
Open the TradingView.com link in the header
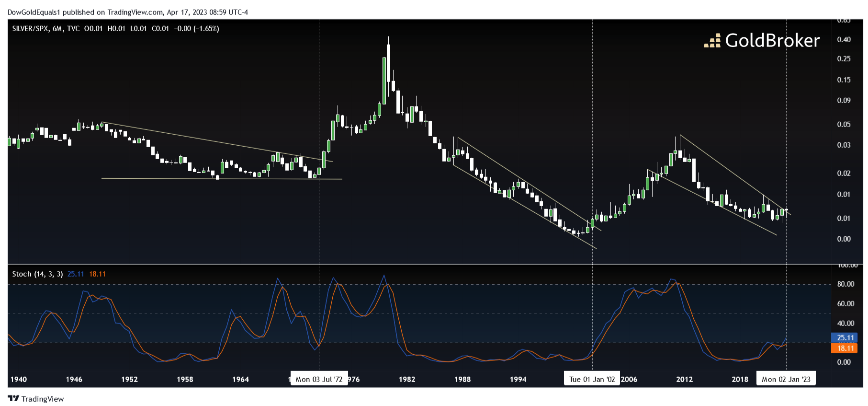135,12
